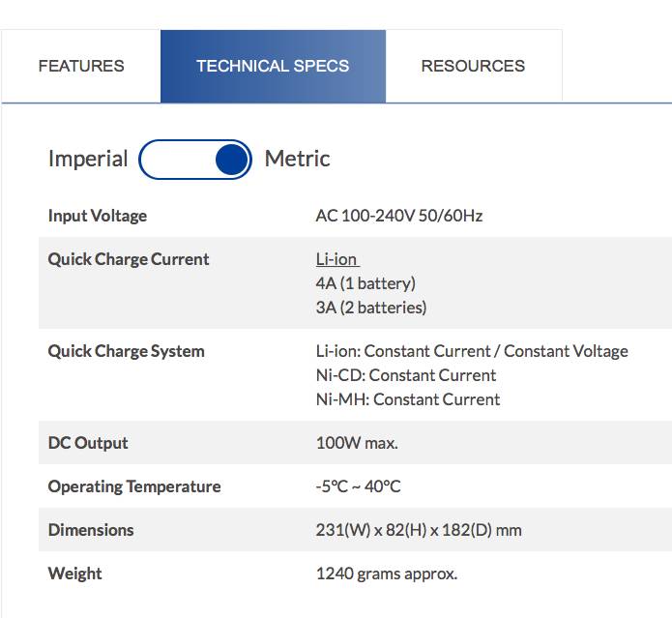The height and width of the screenshot is (618, 672).
Task: Select the Technical Specs tab
Action: [x=273, y=66]
